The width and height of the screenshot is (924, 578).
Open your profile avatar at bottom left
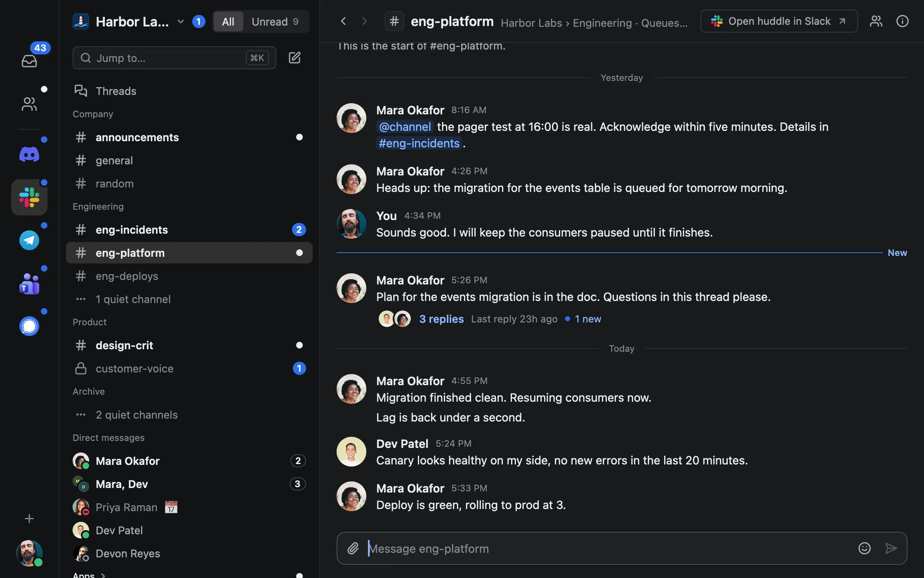click(29, 553)
